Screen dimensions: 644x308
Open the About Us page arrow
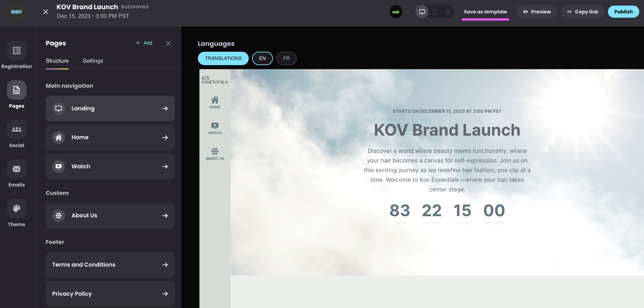(x=165, y=216)
